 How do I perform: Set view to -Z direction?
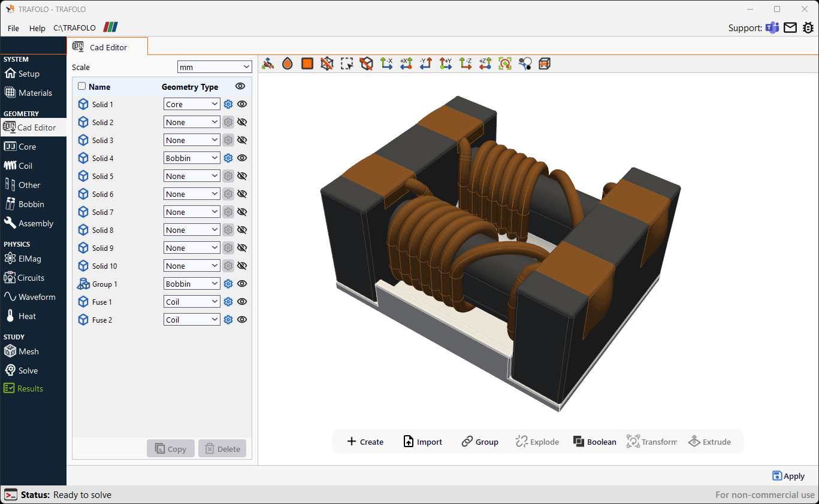[466, 63]
